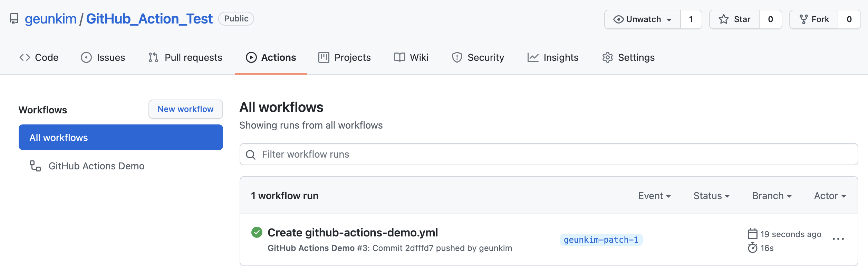Screen dimensions: 868x271
Task: Expand the Actor filter dropdown
Action: (830, 196)
